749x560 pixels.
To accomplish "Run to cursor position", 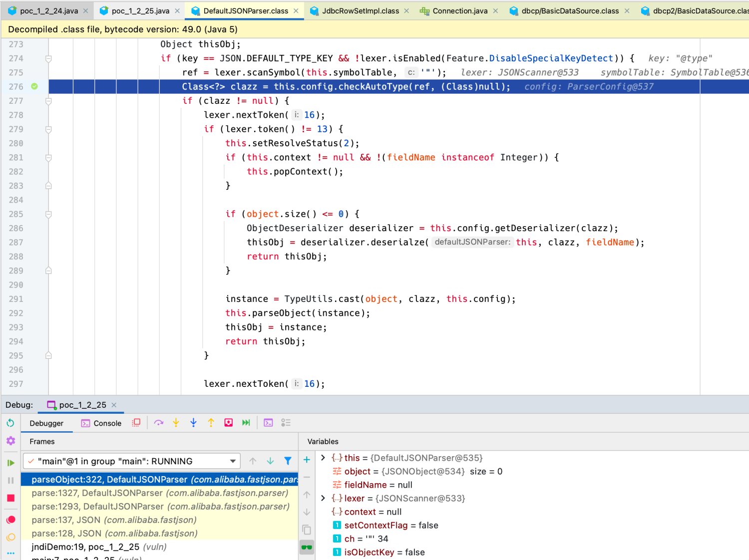I will 246,423.
